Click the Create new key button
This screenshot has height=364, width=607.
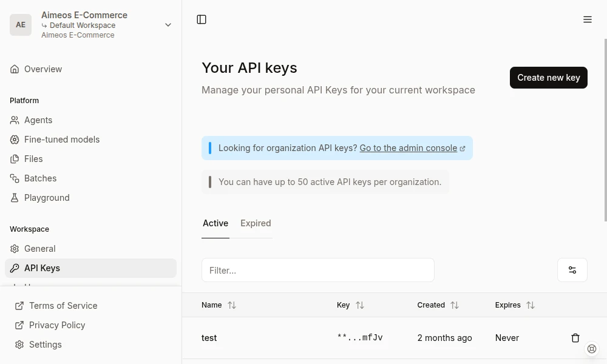(x=548, y=78)
